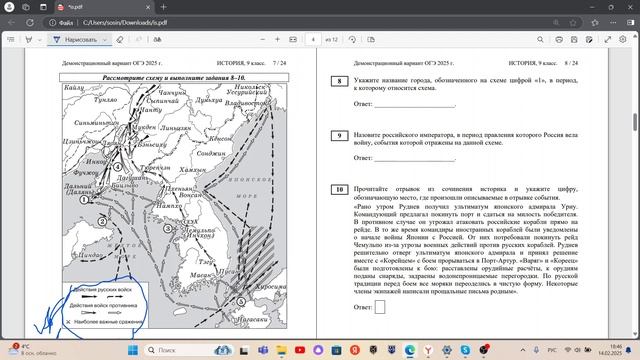Open browser Settings and more menu

coord(613,22)
